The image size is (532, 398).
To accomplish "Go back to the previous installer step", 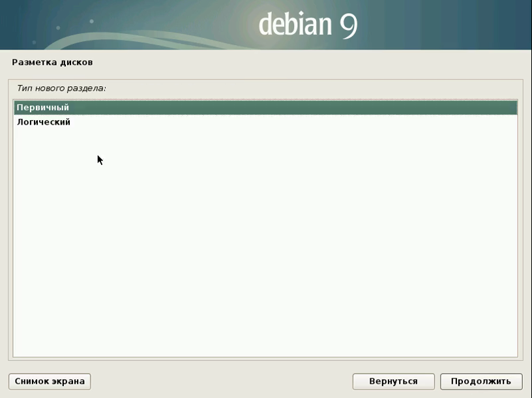I will point(393,381).
